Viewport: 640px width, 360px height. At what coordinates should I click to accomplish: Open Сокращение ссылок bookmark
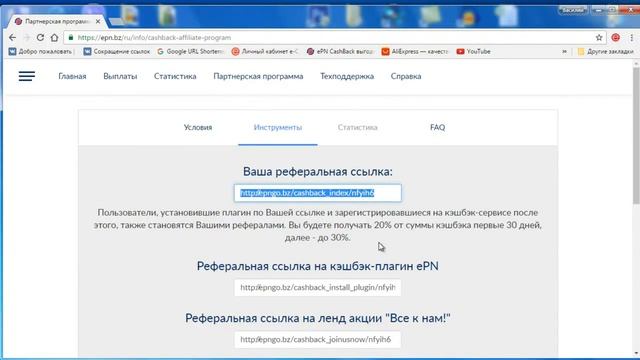(x=117, y=51)
